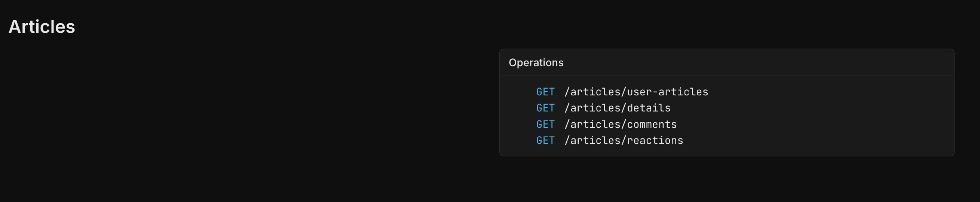Show the article reactions endpoint docs
This screenshot has height=202, width=980.
pyautogui.click(x=624, y=140)
